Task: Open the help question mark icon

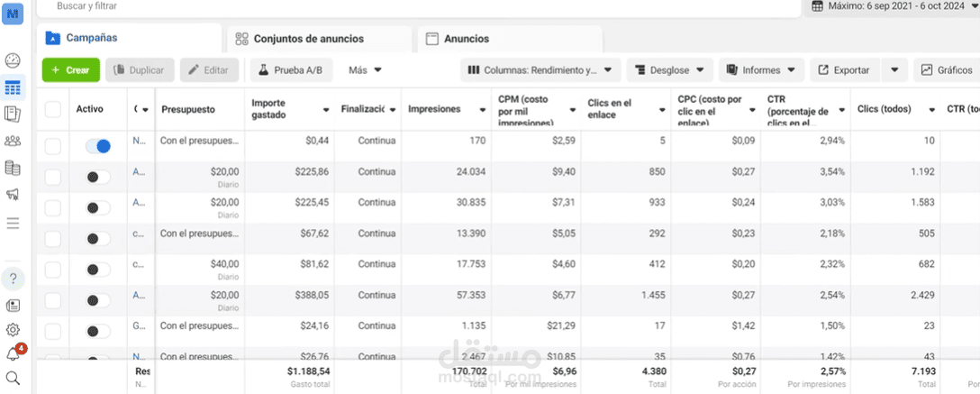Action: click(x=13, y=279)
